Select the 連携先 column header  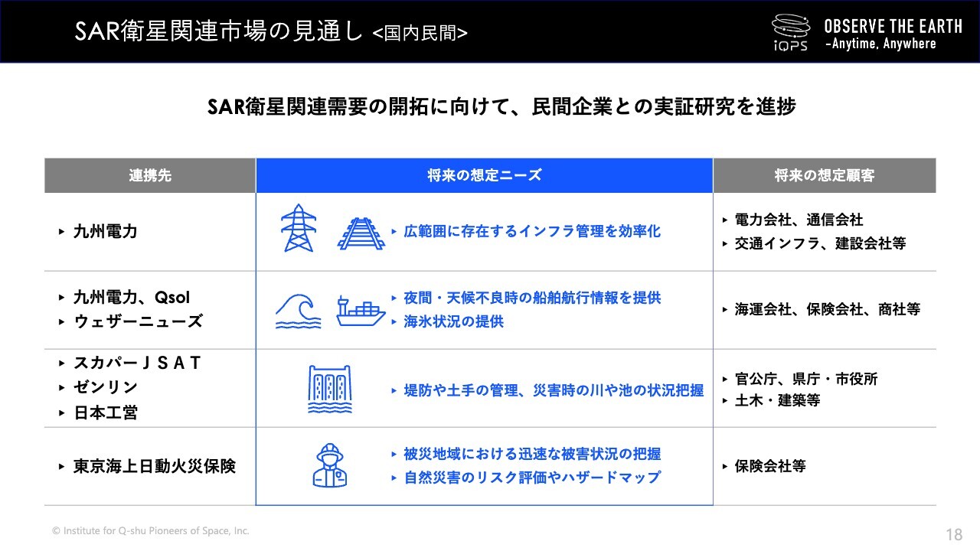(150, 175)
